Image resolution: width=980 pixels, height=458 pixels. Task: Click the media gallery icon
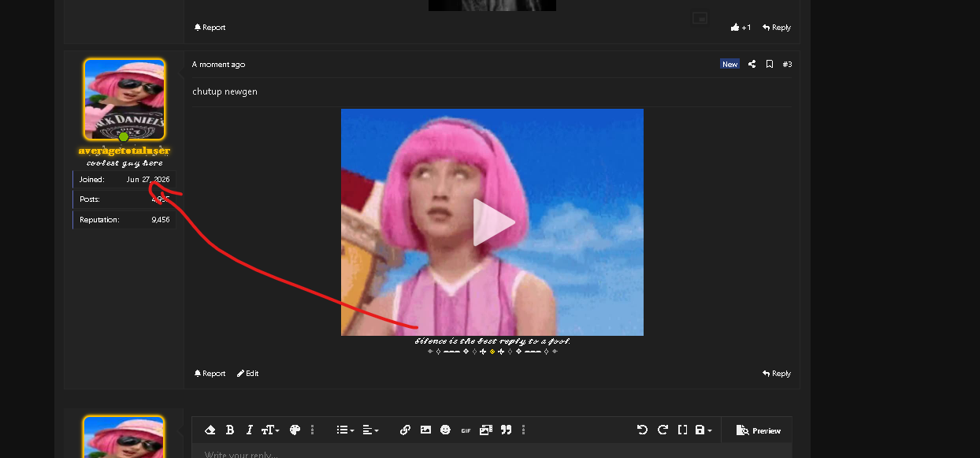(x=485, y=430)
